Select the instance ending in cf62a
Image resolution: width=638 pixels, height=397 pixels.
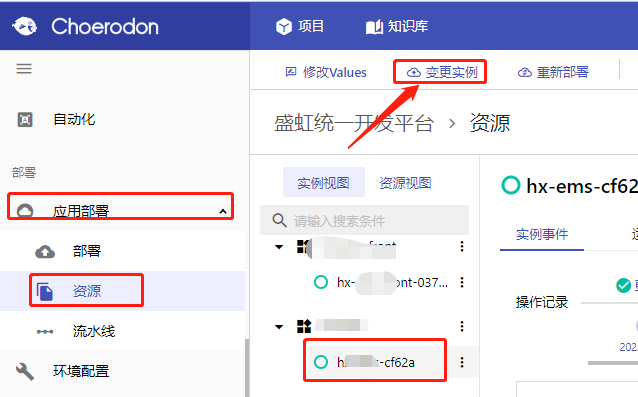coord(375,362)
